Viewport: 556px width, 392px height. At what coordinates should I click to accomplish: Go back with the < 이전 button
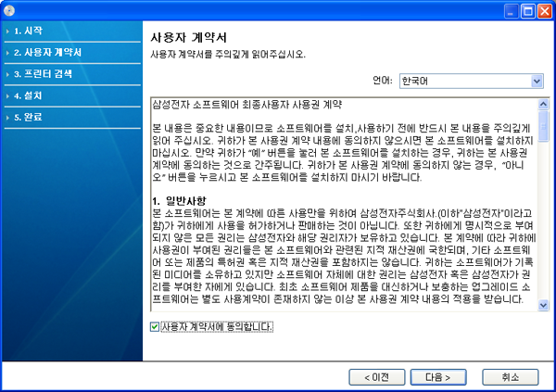[x=376, y=377]
